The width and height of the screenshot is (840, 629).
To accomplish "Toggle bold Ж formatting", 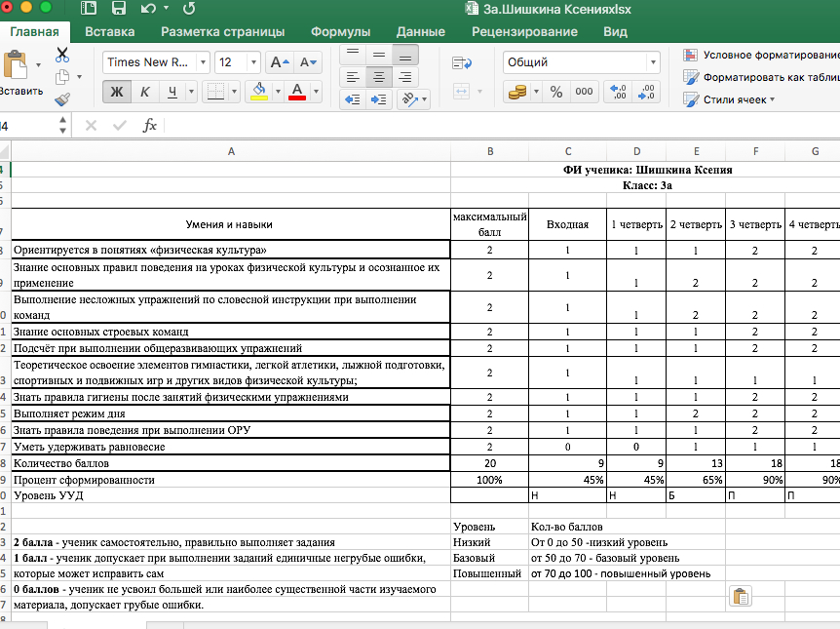I will click(116, 92).
